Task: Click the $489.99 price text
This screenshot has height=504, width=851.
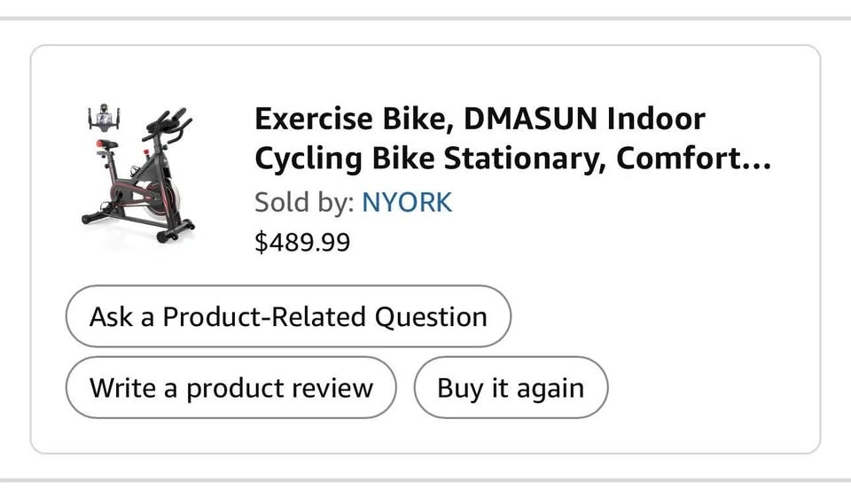Action: (302, 242)
